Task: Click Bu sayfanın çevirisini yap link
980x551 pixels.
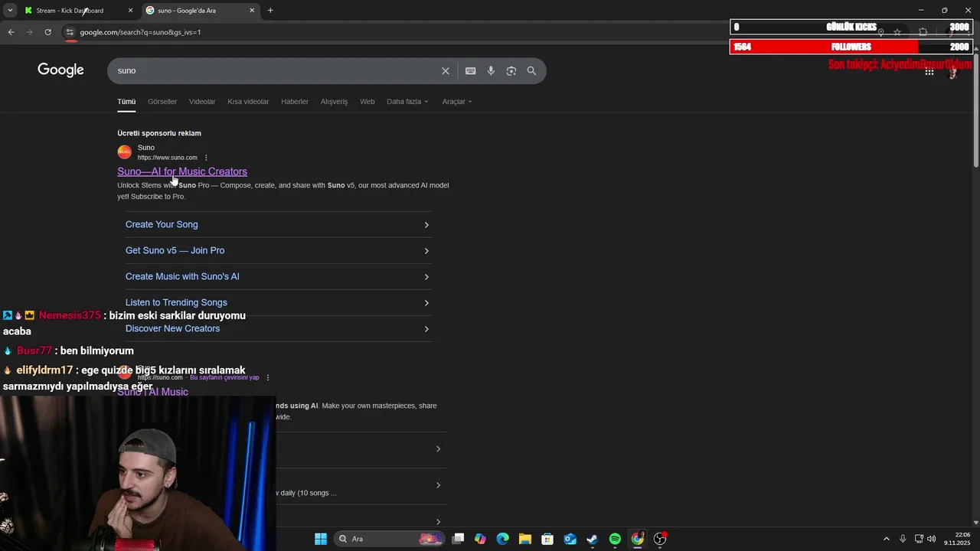Action: point(224,377)
